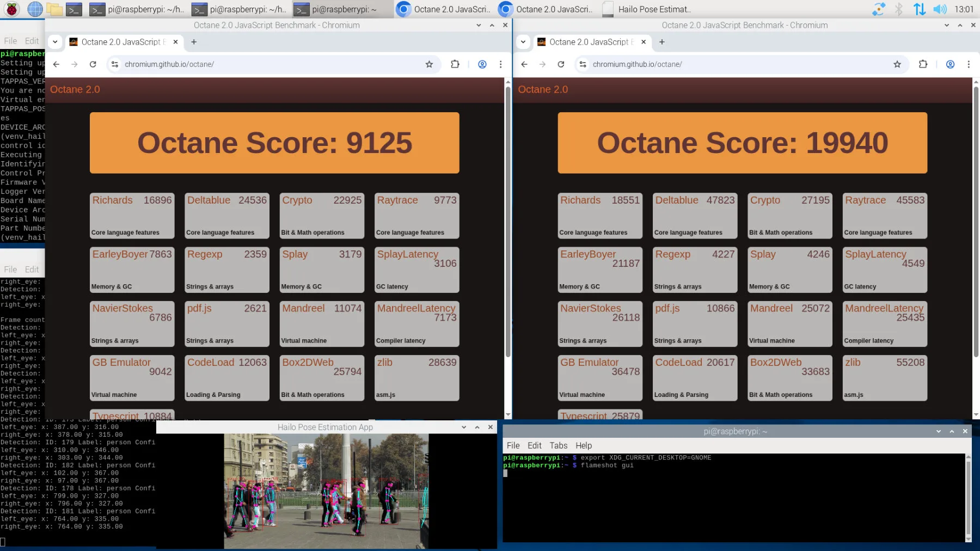
Task: Expand the tab search dropdown in left browser
Action: [x=55, y=42]
